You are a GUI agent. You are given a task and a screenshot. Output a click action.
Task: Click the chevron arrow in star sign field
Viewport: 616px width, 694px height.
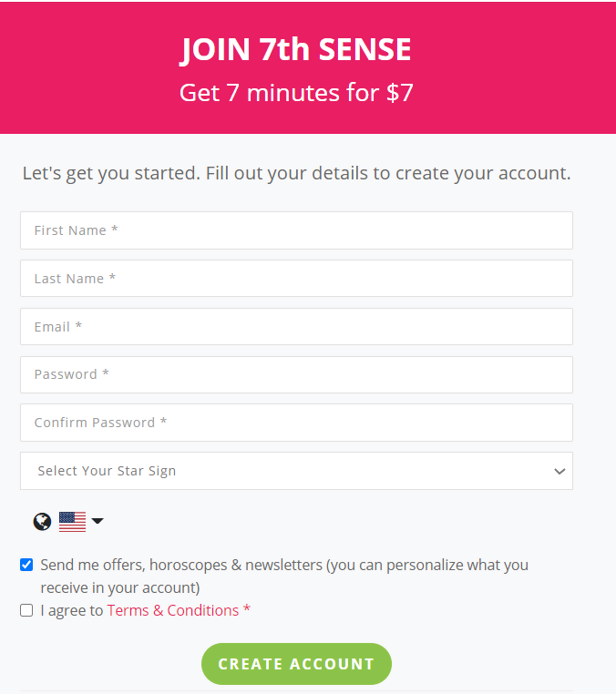click(560, 472)
